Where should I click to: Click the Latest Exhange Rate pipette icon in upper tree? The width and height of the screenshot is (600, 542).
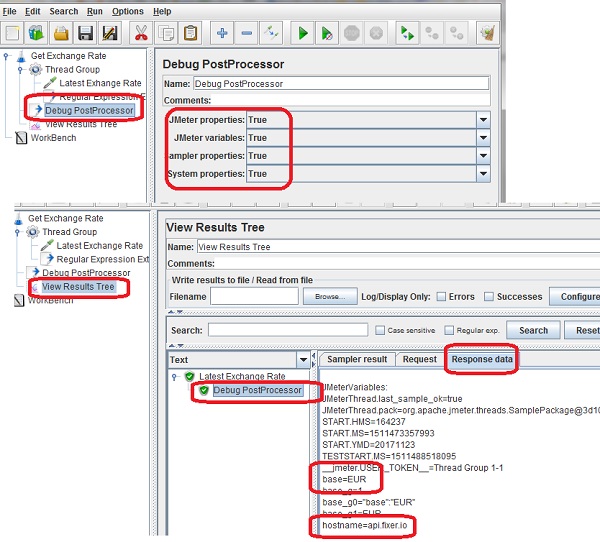pos(50,83)
